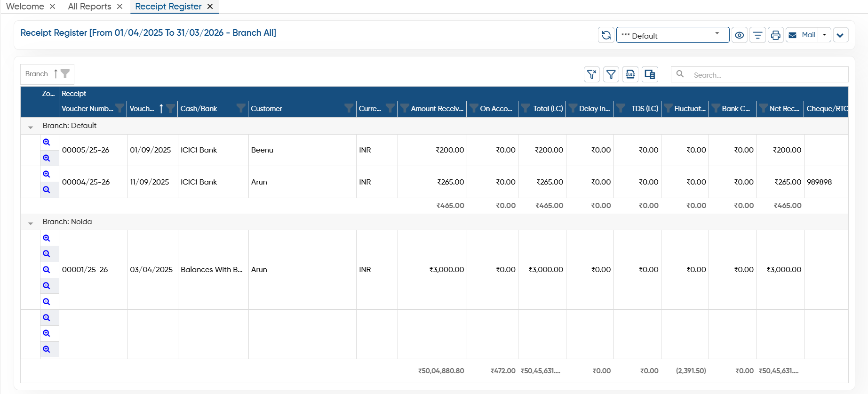This screenshot has width=868, height=394.
Task: Click the filter icon on Branch group chip
Action: [65, 73]
